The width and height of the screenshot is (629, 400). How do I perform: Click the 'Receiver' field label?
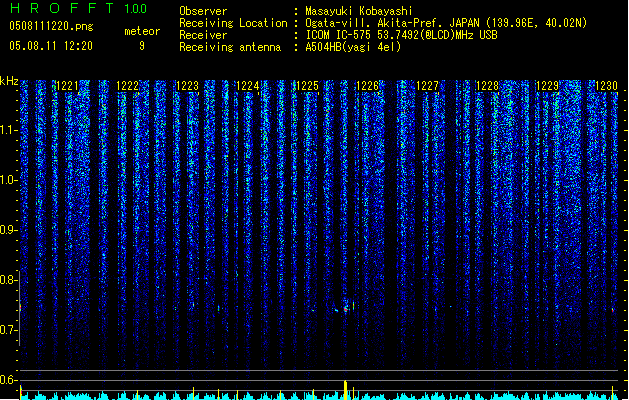203,35
